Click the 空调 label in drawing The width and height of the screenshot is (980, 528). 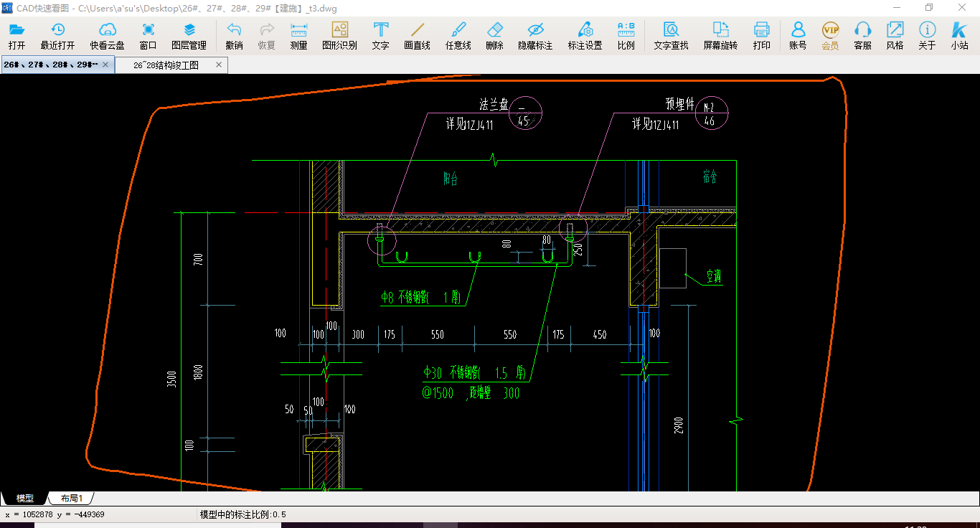713,276
